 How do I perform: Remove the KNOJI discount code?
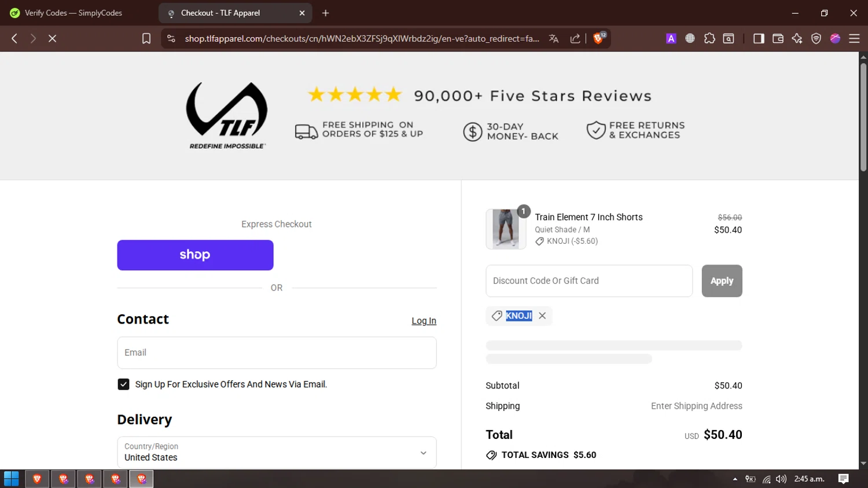(x=542, y=315)
